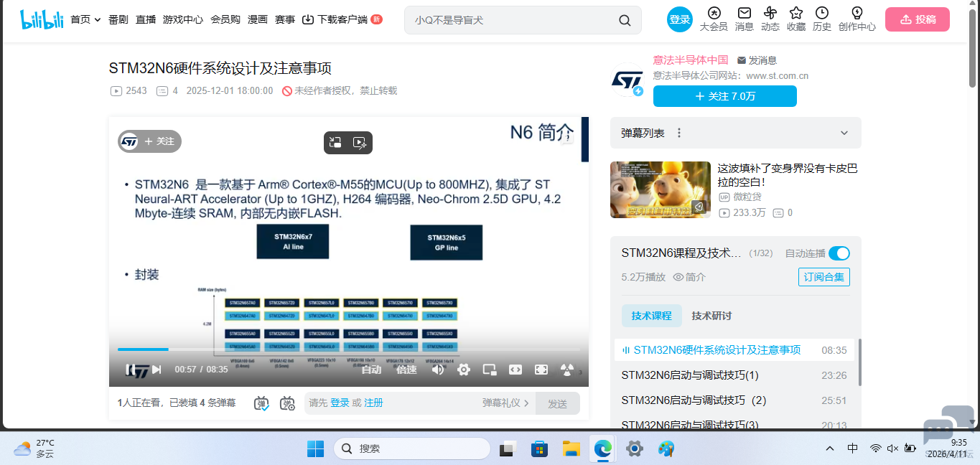
Task: Switch to web fullscreen mode
Action: (515, 369)
